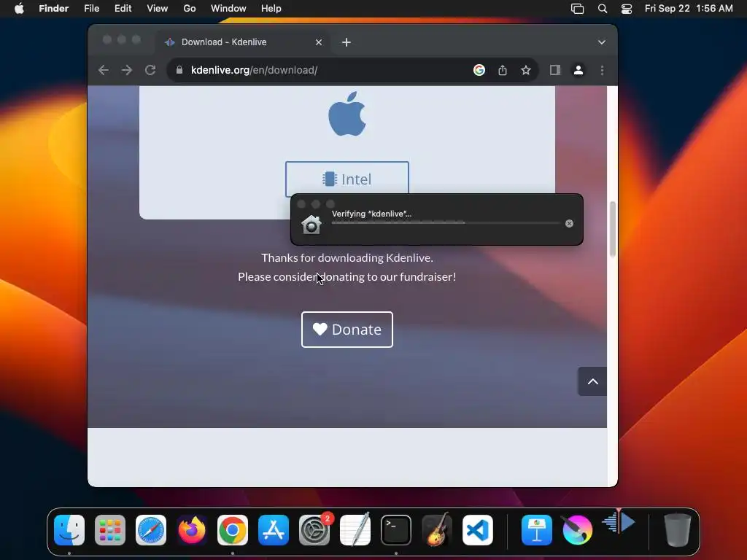Image resolution: width=747 pixels, height=560 pixels.
Task: Click the Apple logo on download page
Action: tap(347, 114)
